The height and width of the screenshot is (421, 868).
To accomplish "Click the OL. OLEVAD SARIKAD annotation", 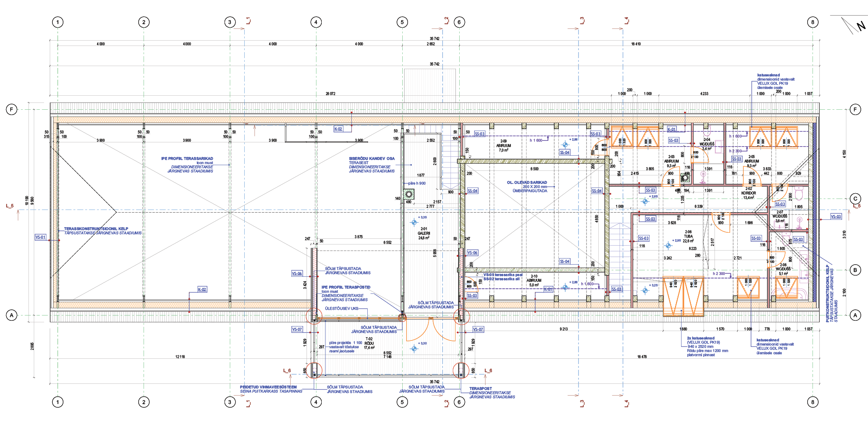I will pyautogui.click(x=527, y=182).
